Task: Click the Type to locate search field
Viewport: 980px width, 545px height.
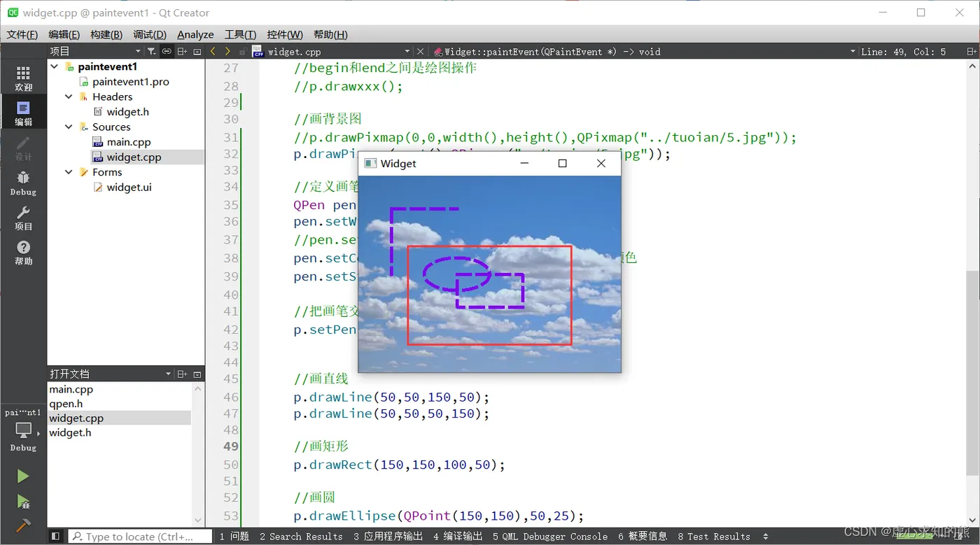Action: click(x=140, y=537)
